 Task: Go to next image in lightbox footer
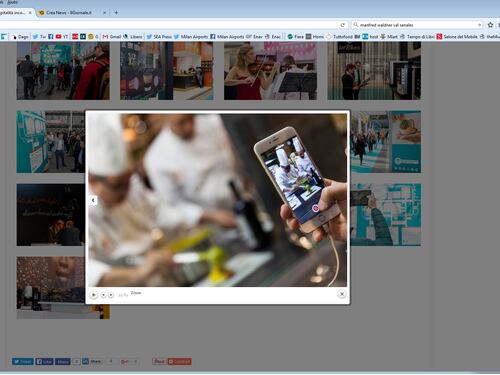coord(111,295)
